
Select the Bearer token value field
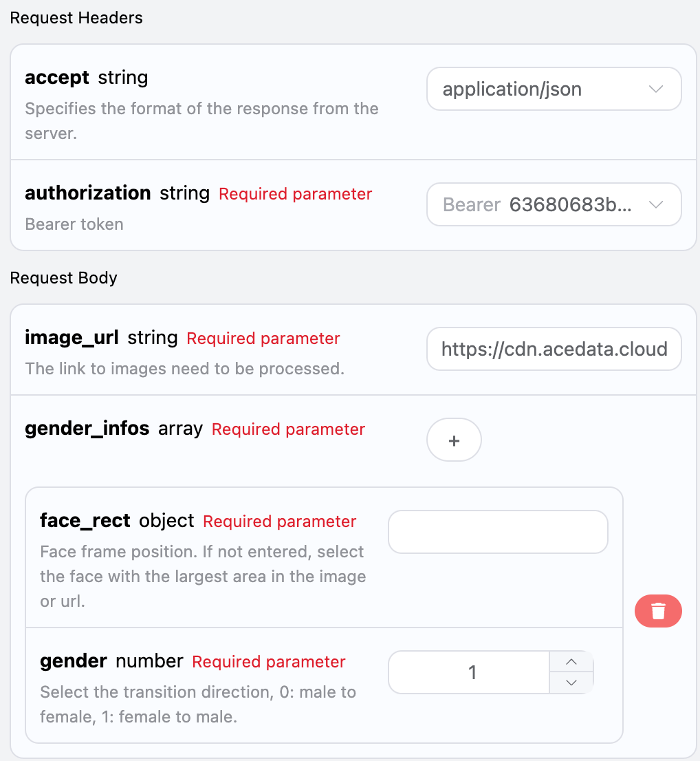[x=570, y=204]
